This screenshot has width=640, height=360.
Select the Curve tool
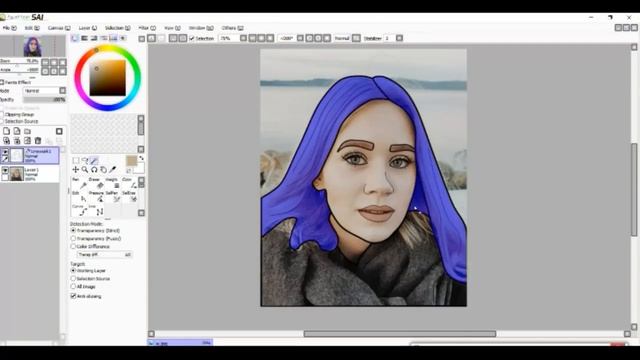(x=80, y=210)
